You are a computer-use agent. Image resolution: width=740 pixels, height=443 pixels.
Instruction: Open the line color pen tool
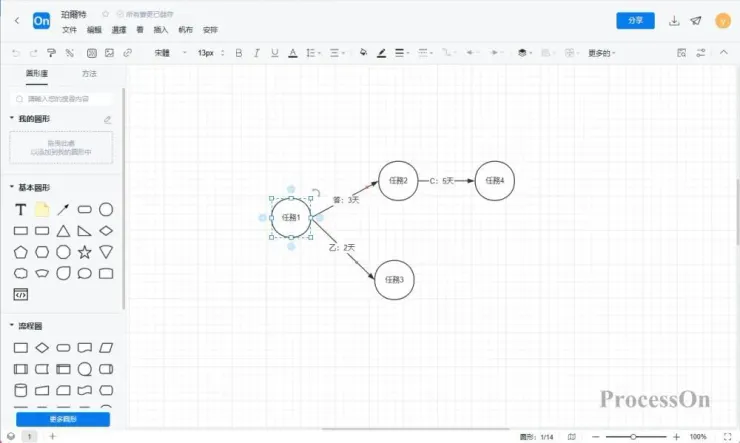(381, 53)
